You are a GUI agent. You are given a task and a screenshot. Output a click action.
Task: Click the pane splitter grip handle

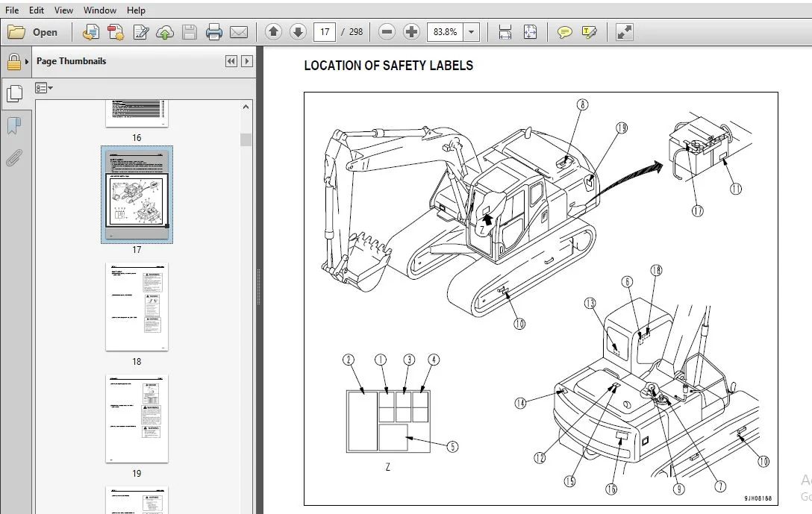coord(258,286)
